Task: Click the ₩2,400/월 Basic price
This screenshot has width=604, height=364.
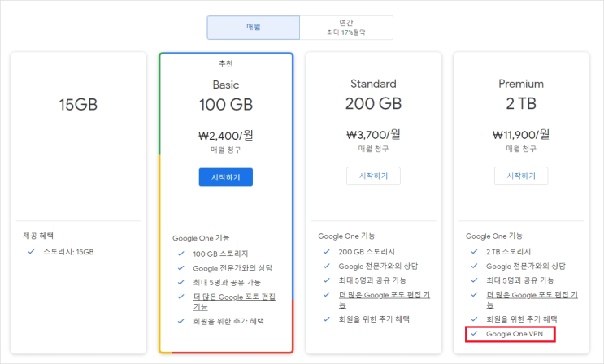Action: pyautogui.click(x=226, y=136)
